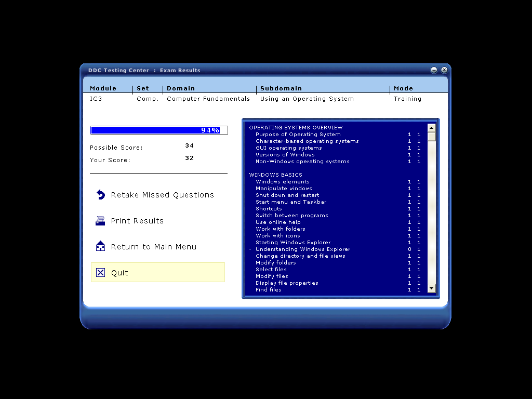
Task: Click the WINDOWS BASICS heading
Action: pyautogui.click(x=275, y=175)
